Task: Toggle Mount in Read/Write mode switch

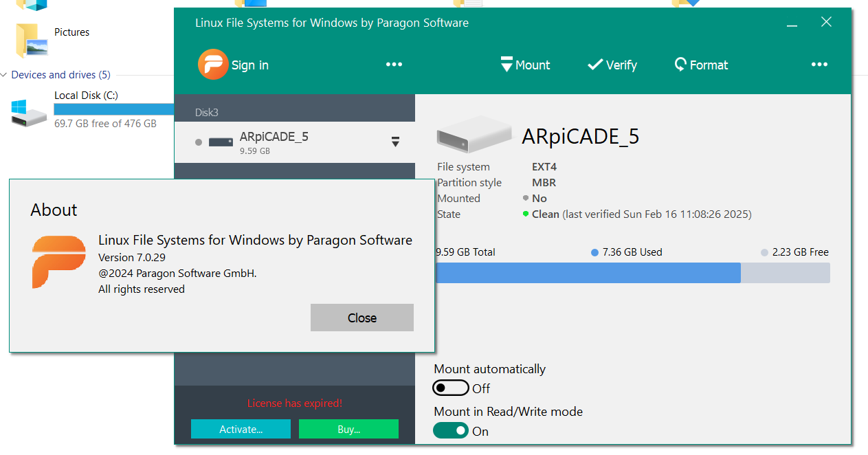Action: [451, 431]
